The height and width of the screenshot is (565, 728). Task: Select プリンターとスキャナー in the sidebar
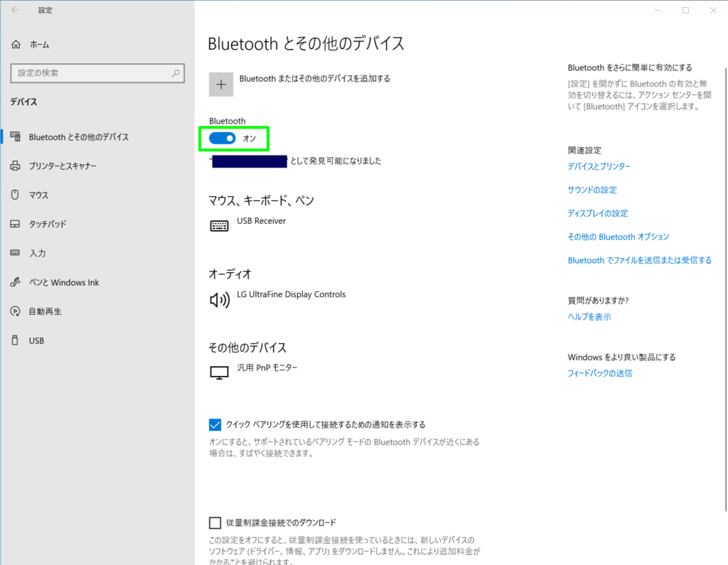(x=15, y=166)
